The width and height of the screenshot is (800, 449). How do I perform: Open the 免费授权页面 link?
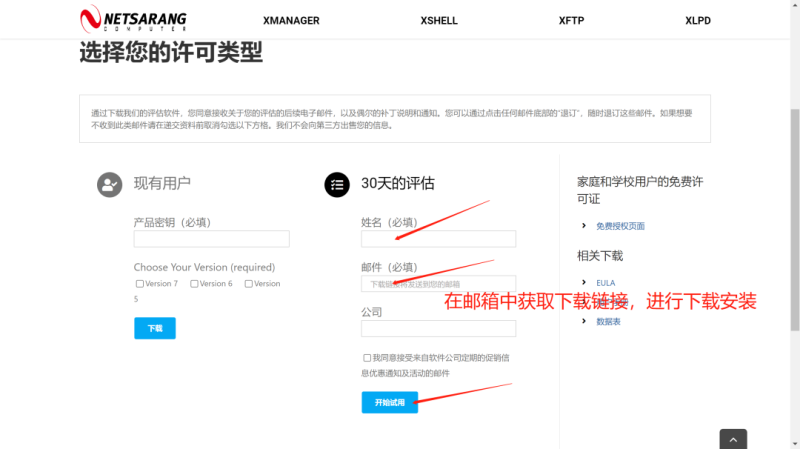[x=620, y=226]
